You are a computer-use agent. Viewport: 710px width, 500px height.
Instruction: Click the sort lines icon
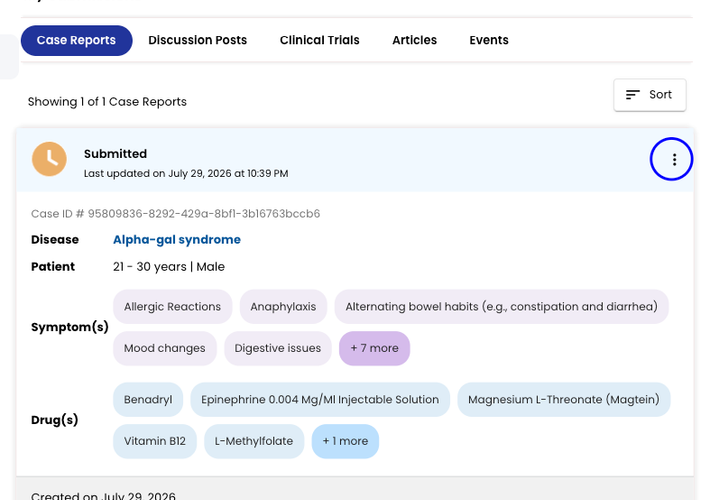tap(633, 95)
